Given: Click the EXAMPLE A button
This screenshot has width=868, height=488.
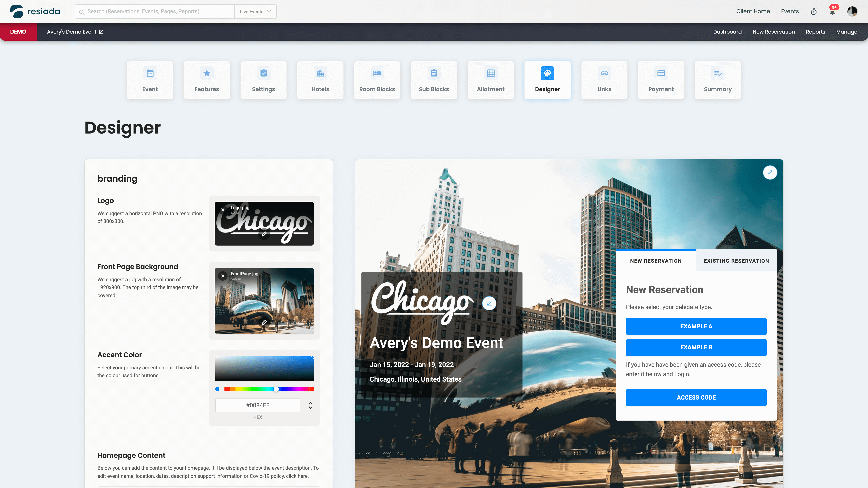Looking at the screenshot, I should [696, 326].
